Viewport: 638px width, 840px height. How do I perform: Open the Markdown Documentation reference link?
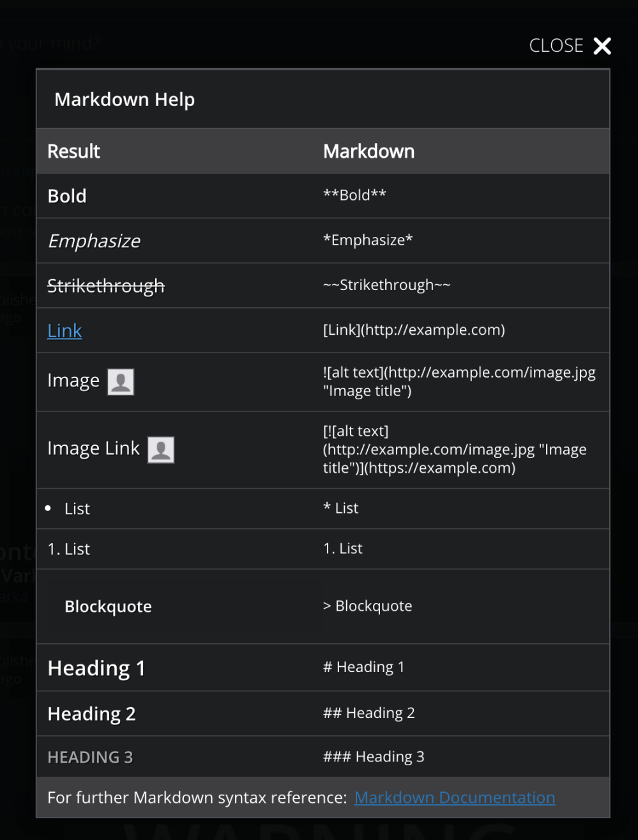coord(454,797)
